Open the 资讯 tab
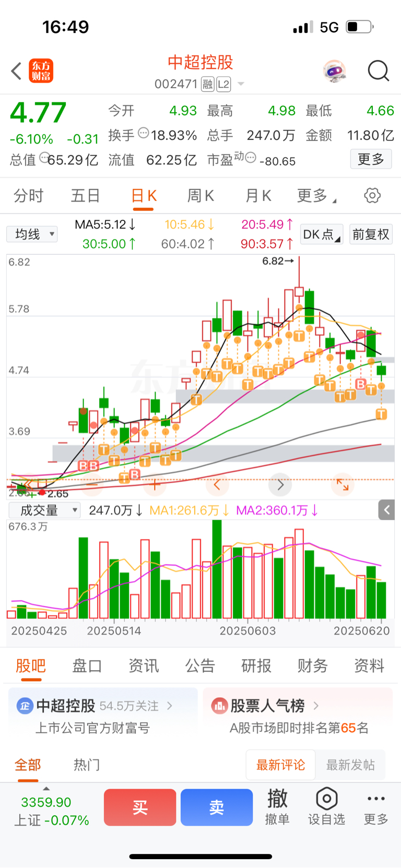The width and height of the screenshot is (401, 868). pyautogui.click(x=144, y=665)
